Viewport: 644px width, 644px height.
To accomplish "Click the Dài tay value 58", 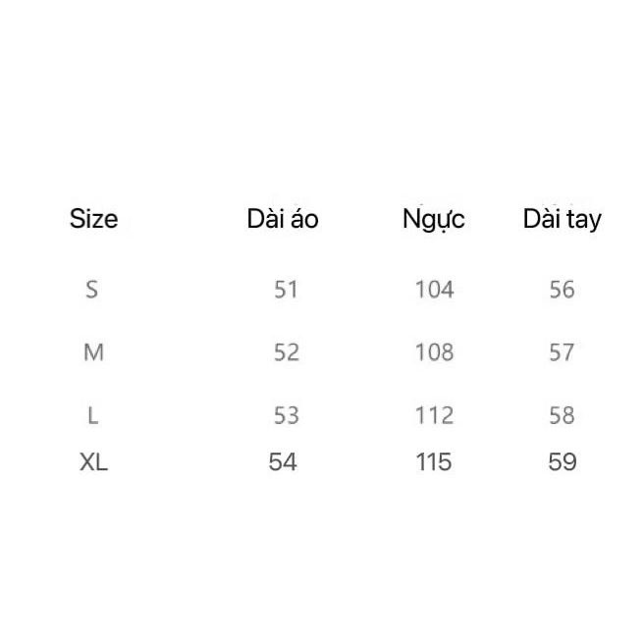I will click(x=562, y=415).
